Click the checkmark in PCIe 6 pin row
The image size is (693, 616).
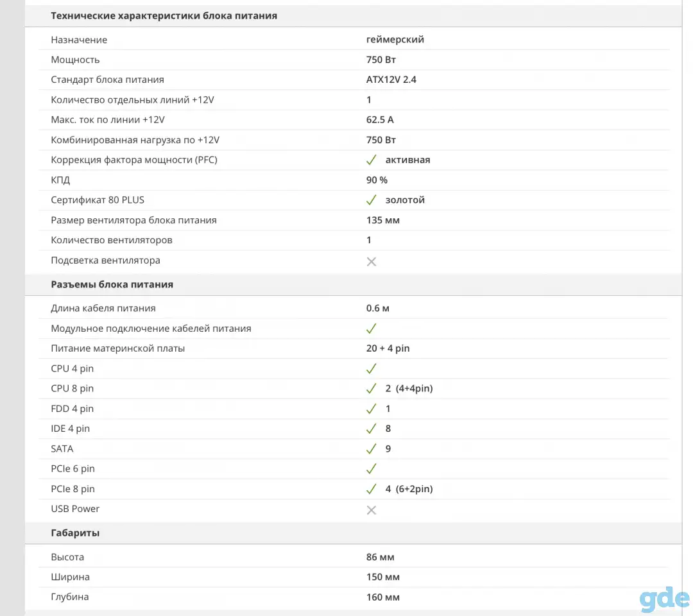[372, 469]
